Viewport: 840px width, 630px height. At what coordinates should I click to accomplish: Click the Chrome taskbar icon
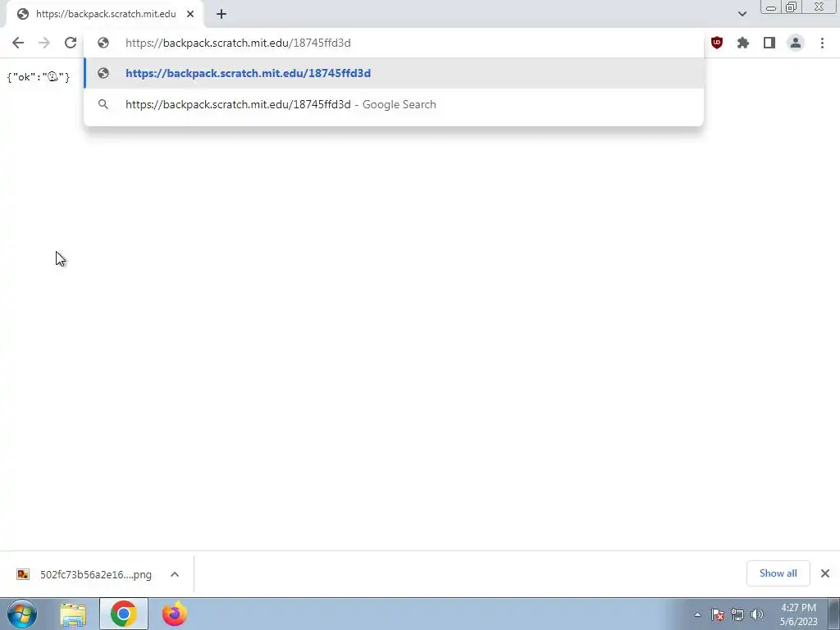click(x=124, y=614)
